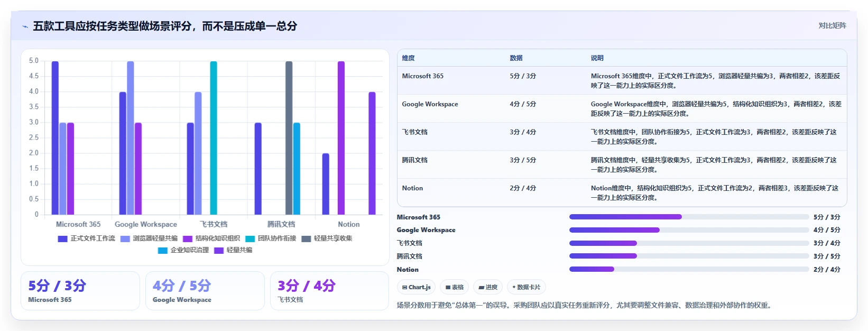Select the 表格 chip
Viewport: 868px width, 331px height.
click(455, 287)
